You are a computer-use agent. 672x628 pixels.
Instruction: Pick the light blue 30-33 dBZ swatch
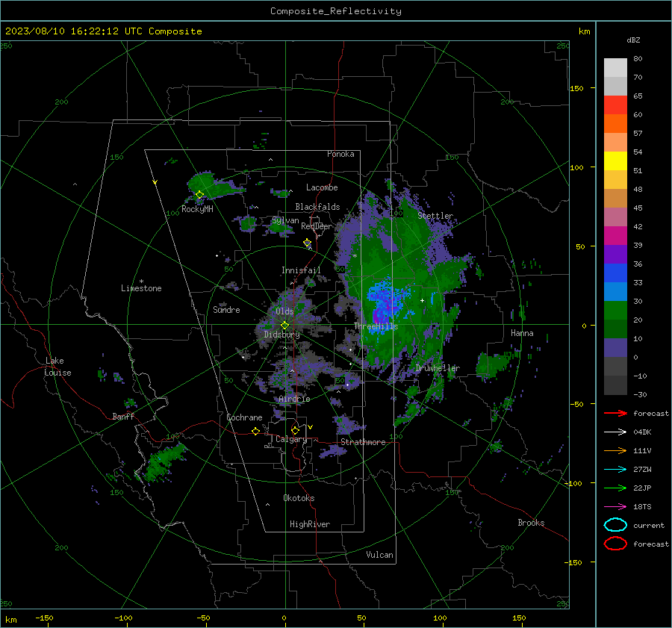point(615,292)
